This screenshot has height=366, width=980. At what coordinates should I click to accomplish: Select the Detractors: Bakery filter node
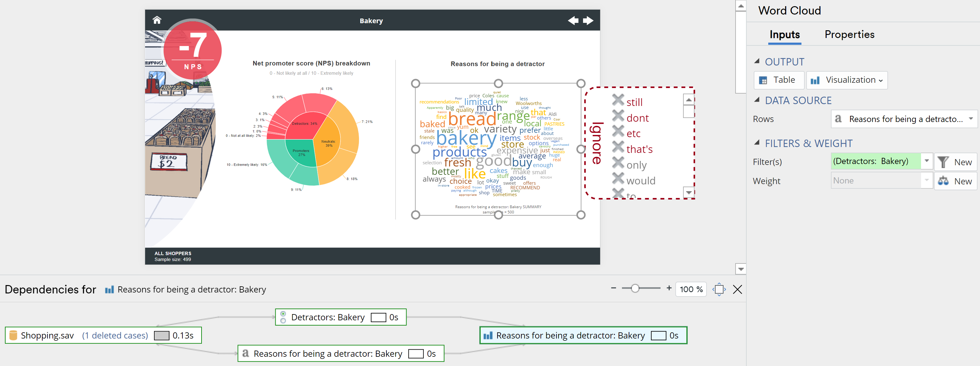pyautogui.click(x=340, y=317)
